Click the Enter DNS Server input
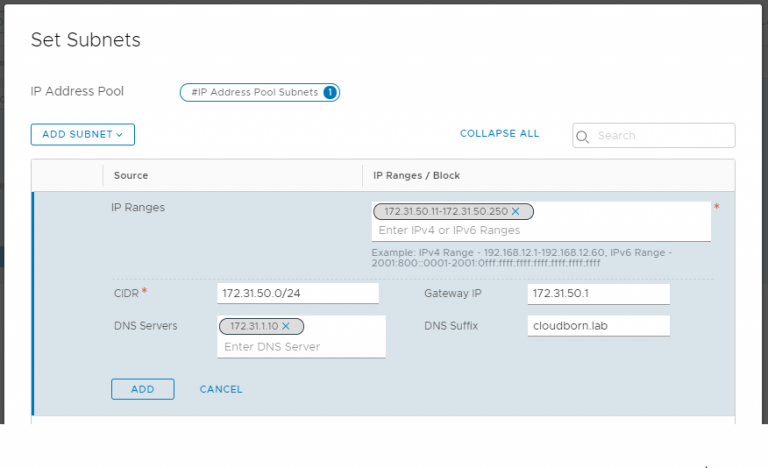 coord(300,346)
